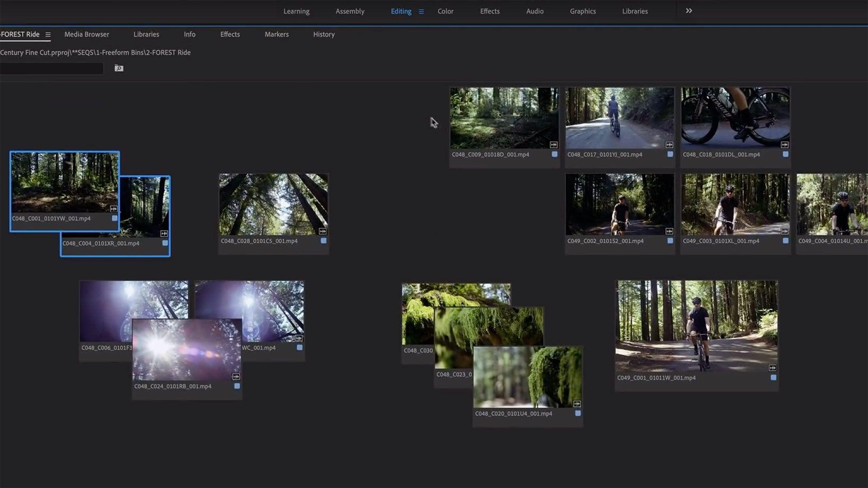The height and width of the screenshot is (488, 868).
Task: Open the Media Browser tab
Action: coord(86,34)
